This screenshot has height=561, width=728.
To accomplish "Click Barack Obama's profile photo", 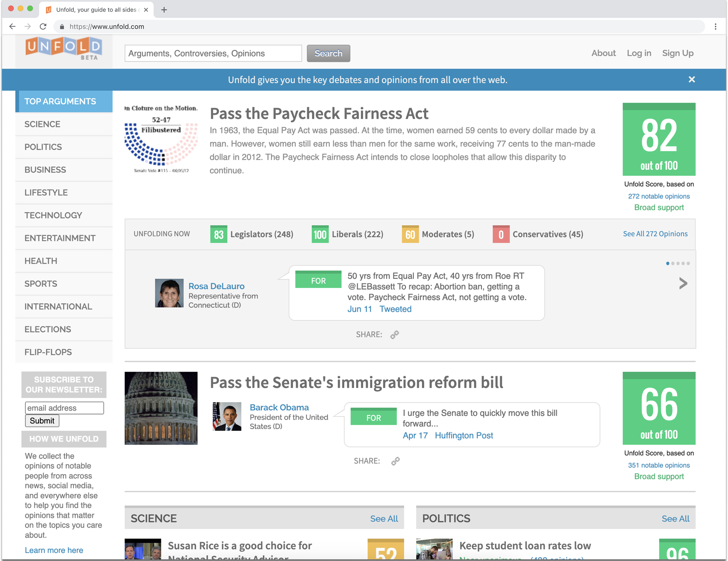I will [x=227, y=416].
